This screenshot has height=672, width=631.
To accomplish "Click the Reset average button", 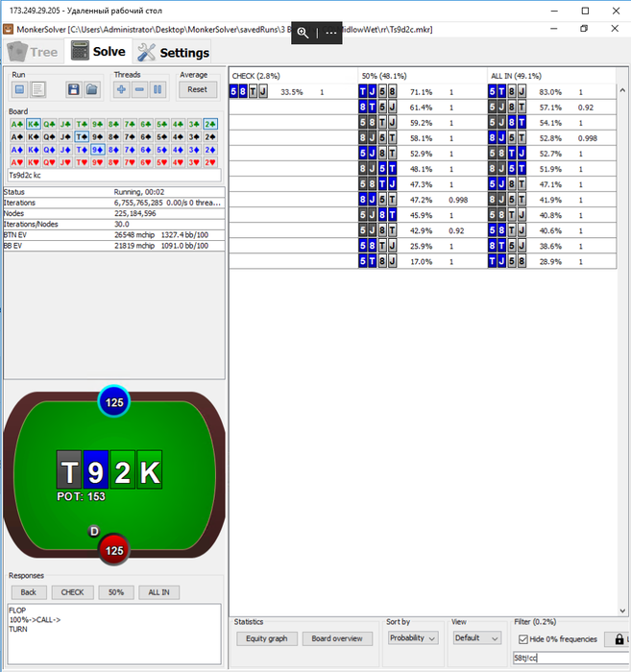I will (x=197, y=89).
